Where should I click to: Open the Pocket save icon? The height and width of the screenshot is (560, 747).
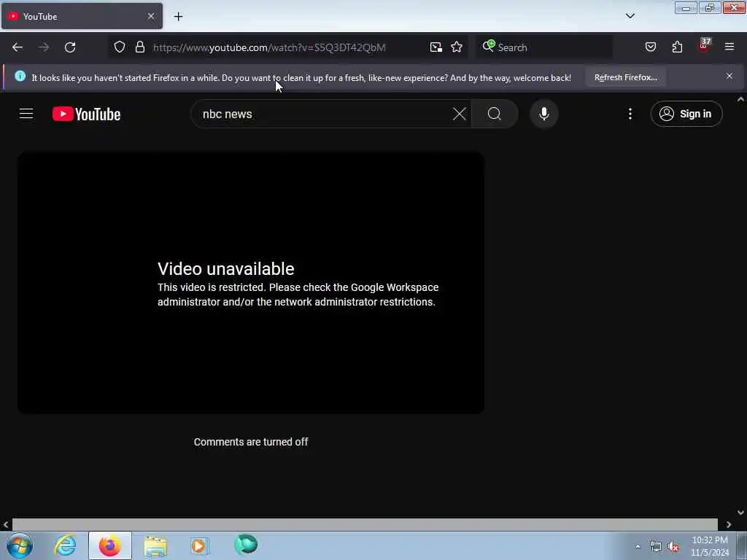[x=650, y=47]
